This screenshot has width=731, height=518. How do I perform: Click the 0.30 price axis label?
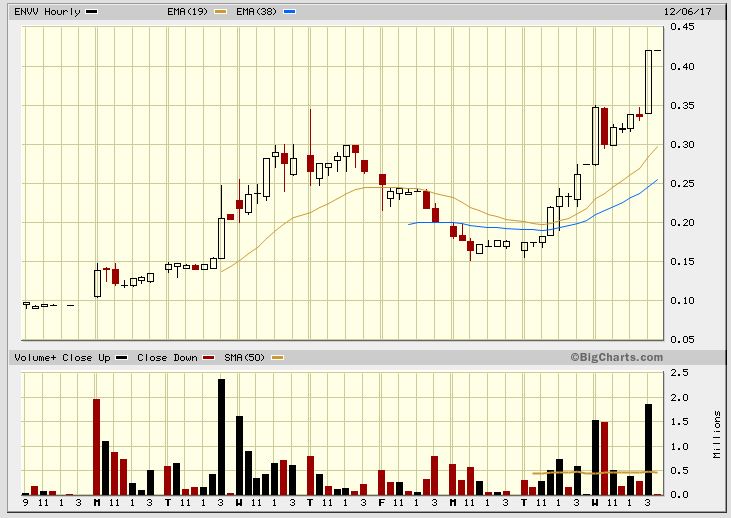tap(682, 145)
